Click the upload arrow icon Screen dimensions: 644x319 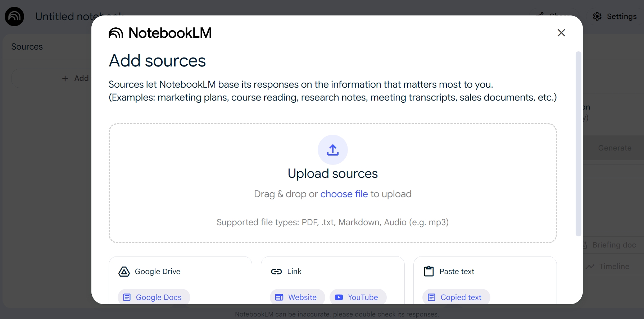pyautogui.click(x=333, y=150)
